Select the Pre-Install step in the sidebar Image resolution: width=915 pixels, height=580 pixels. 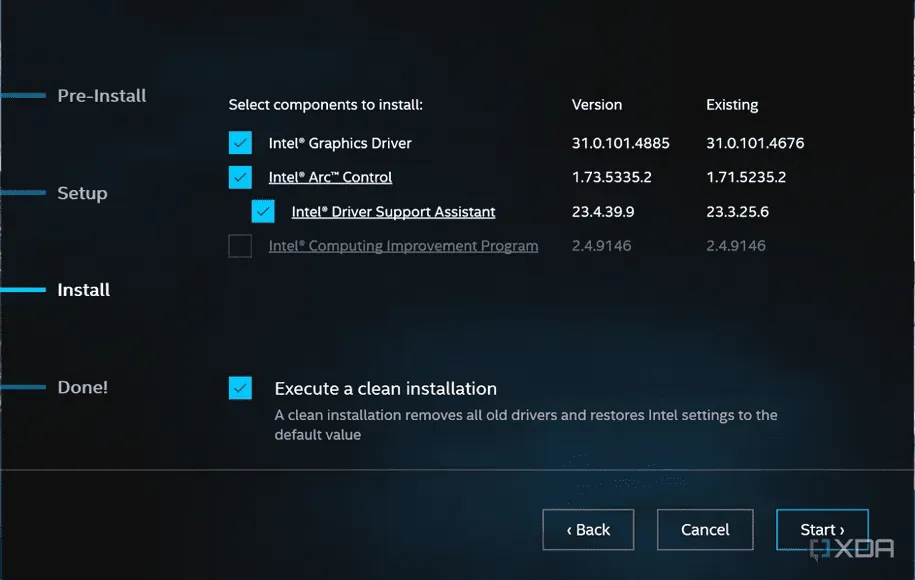click(102, 96)
